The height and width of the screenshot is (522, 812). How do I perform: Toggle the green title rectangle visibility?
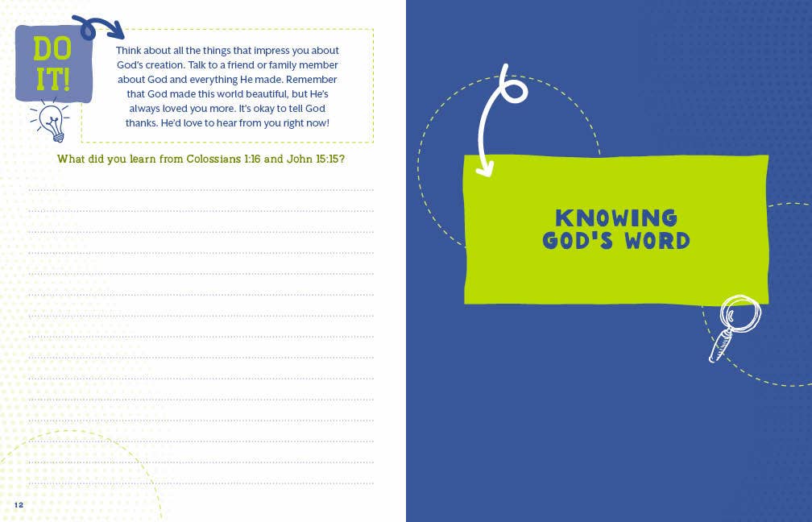point(616,230)
